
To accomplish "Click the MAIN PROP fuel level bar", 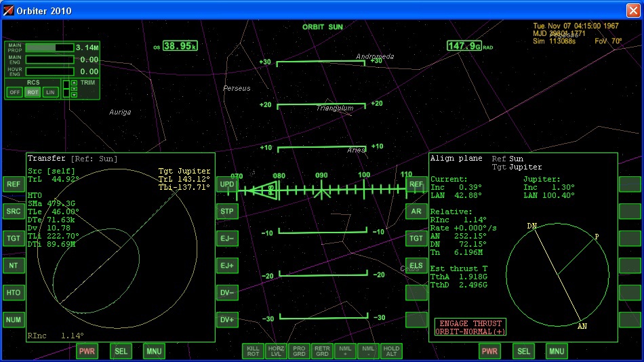I will click(x=49, y=47).
